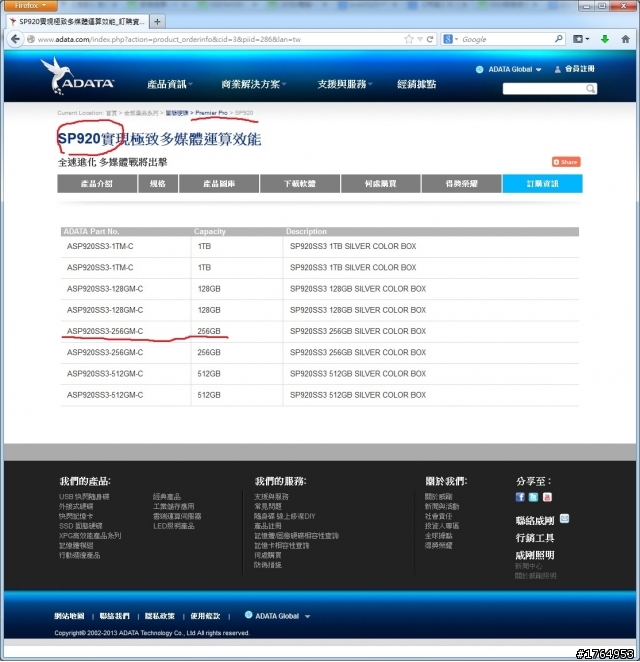Image resolution: width=640 pixels, height=662 pixels.
Task: Select the highlighted 訂購資訊 tab
Action: click(542, 184)
